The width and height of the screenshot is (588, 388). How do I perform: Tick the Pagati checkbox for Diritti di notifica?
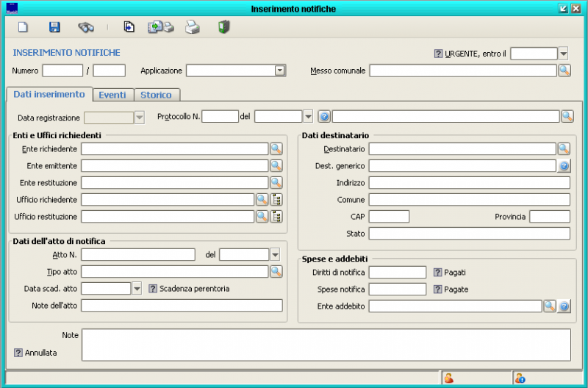click(x=438, y=273)
